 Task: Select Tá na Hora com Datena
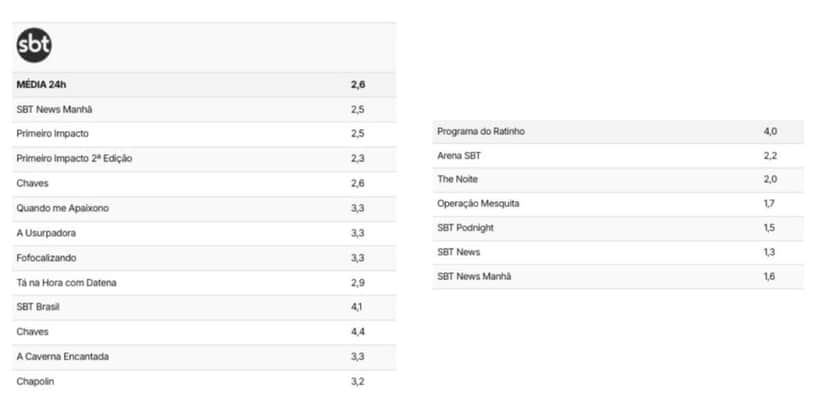coord(204,283)
